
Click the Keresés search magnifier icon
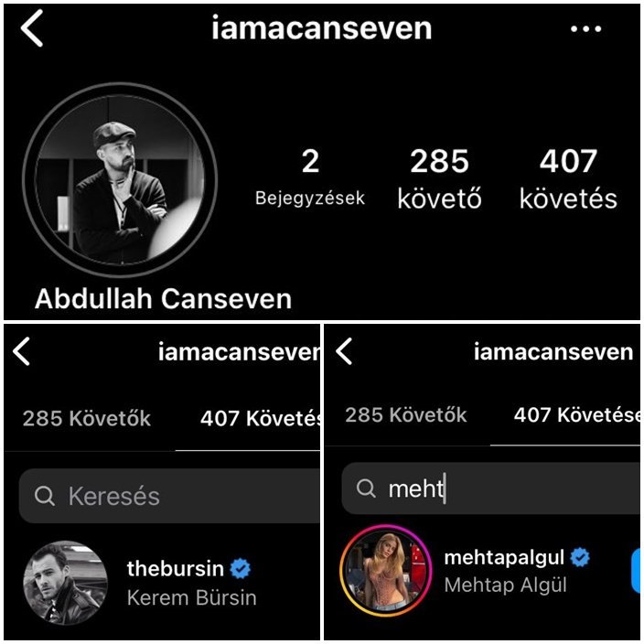(44, 496)
